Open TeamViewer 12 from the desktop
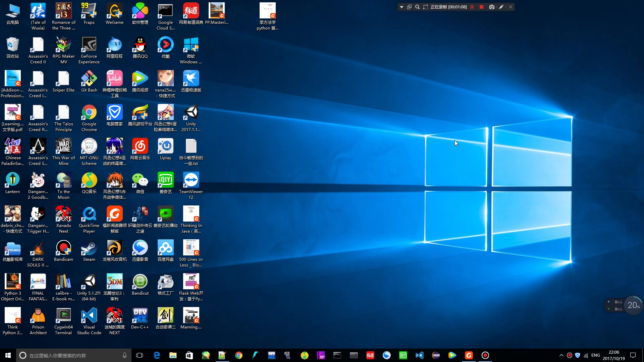The height and width of the screenshot is (362, 644). [x=191, y=186]
